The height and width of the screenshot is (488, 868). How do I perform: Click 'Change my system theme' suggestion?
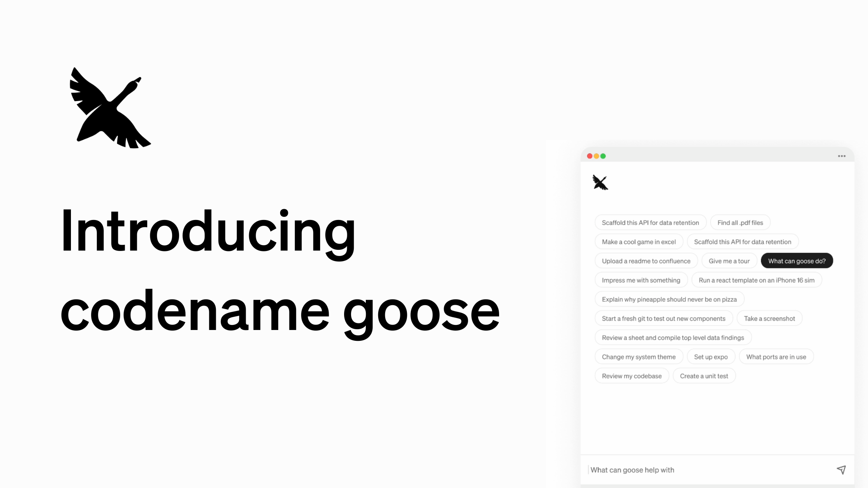click(x=639, y=356)
